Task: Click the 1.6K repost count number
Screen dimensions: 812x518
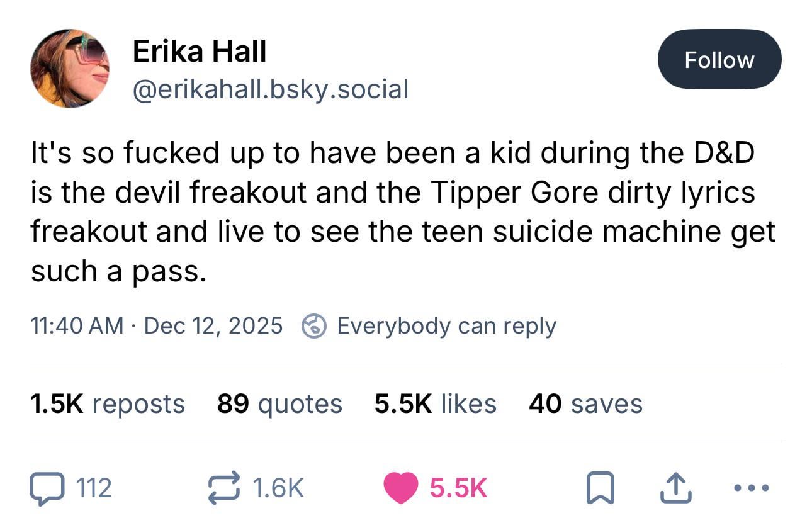Action: point(277,488)
